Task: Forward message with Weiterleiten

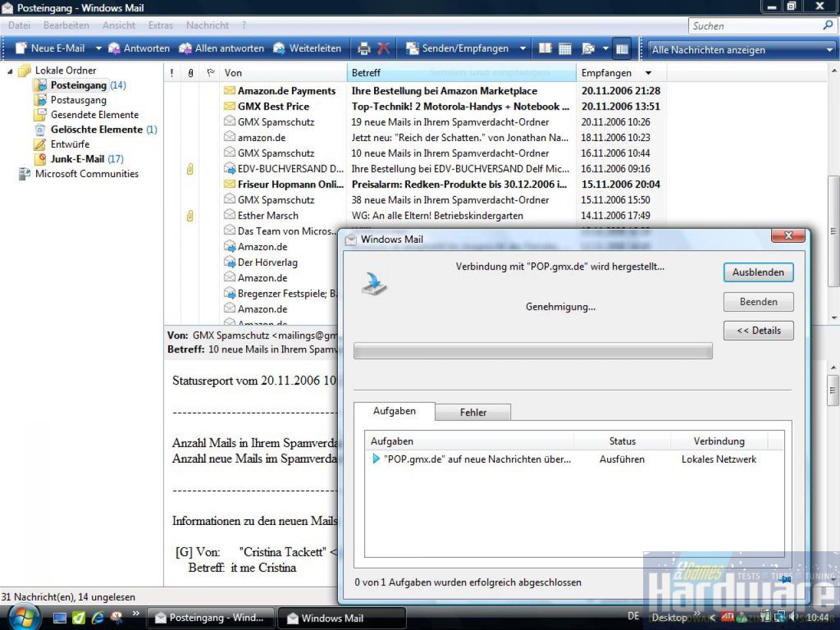Action: tap(307, 49)
